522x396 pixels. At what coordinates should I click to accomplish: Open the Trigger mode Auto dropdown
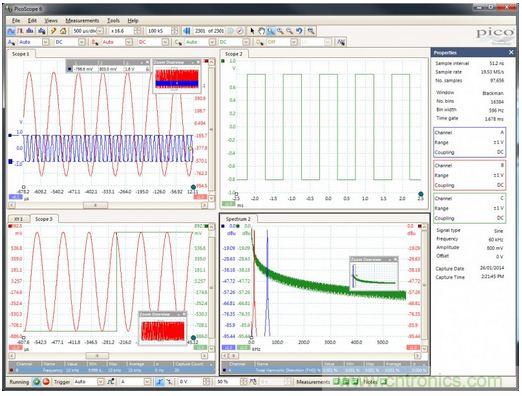[x=100, y=382]
